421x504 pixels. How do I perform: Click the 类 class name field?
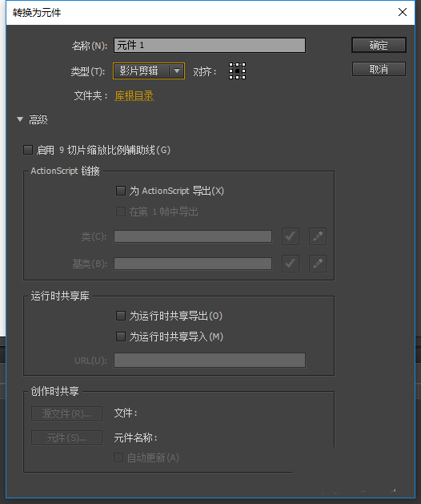193,236
